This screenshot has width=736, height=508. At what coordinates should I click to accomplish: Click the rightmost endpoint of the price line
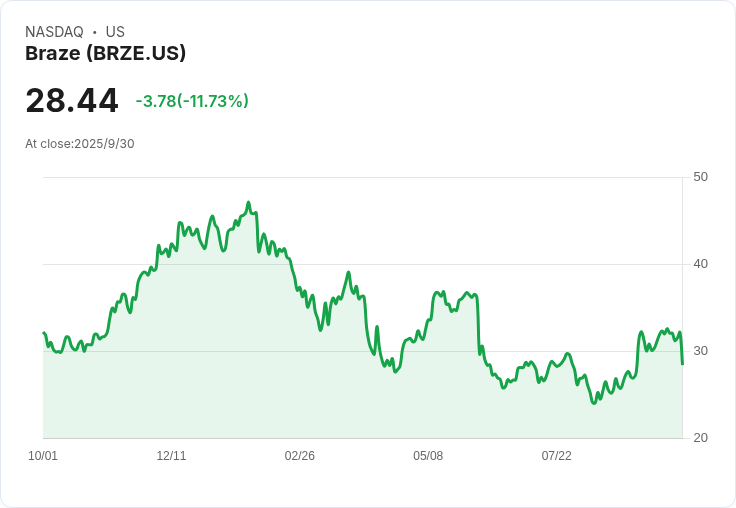pyautogui.click(x=682, y=363)
